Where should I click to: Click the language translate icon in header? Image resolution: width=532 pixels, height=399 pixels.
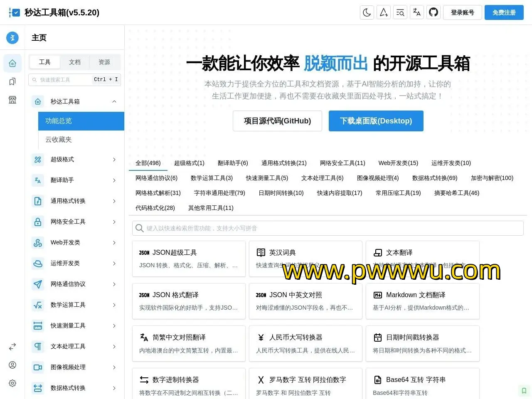[417, 12]
